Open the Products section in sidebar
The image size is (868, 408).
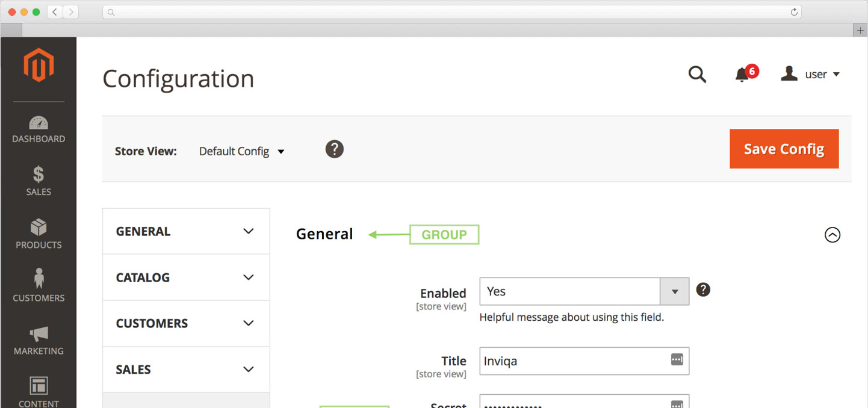[39, 233]
